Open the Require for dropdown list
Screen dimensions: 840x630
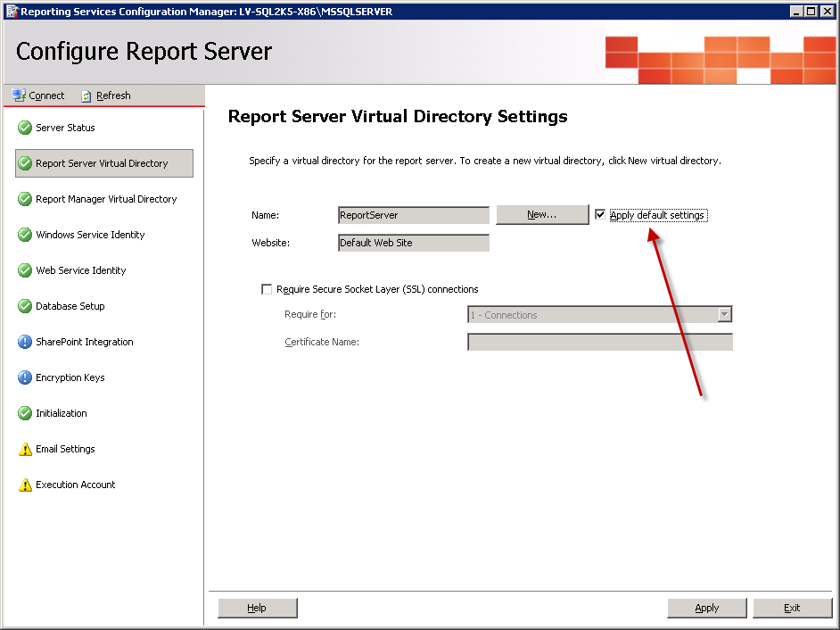(x=724, y=315)
